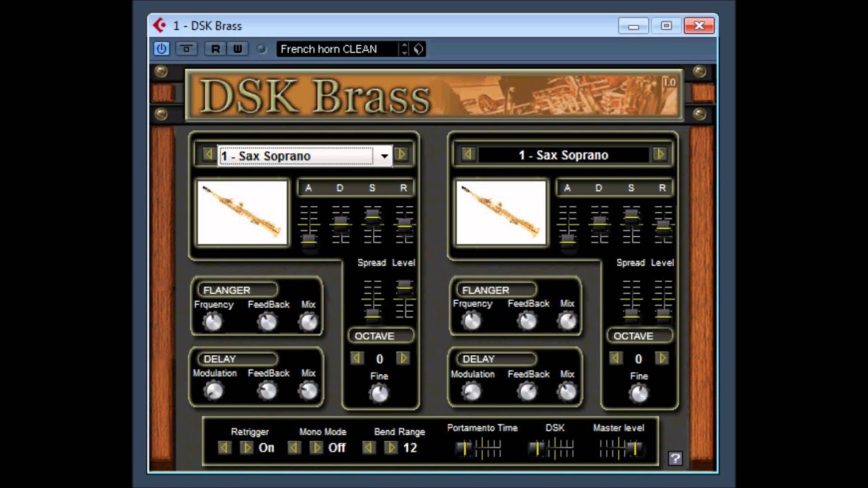868x488 pixels.
Task: Increase left layer octave
Action: pyautogui.click(x=403, y=358)
